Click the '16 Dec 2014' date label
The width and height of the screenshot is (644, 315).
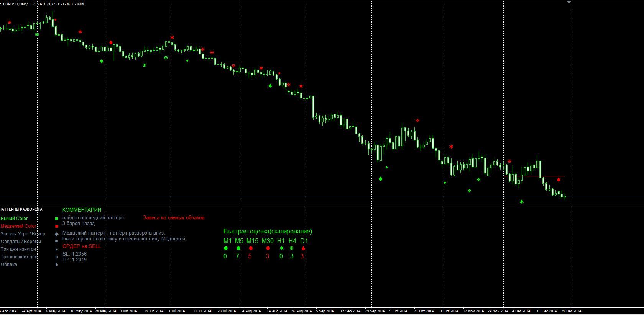[547, 311]
